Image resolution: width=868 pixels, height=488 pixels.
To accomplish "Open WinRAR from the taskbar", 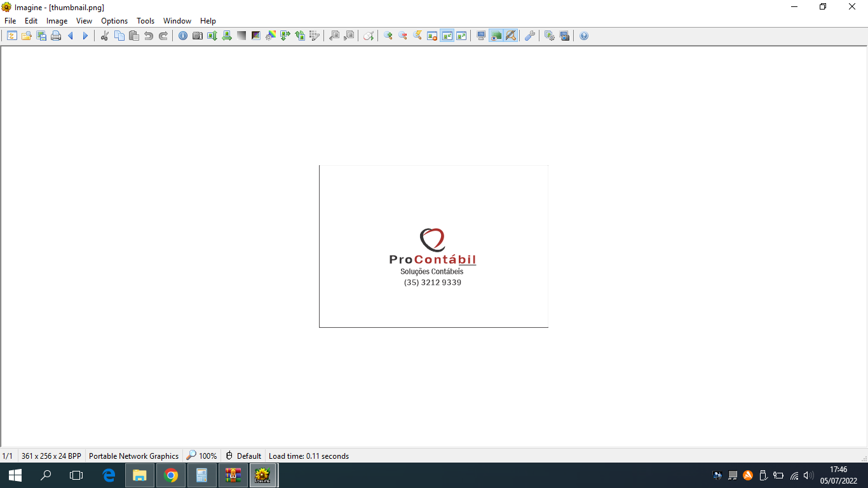I will 233,475.
